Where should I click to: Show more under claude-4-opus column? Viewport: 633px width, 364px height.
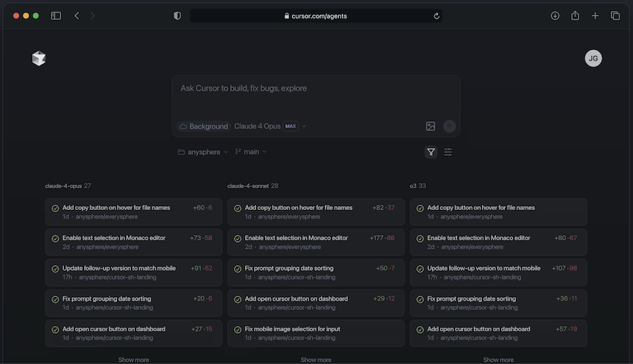133,360
